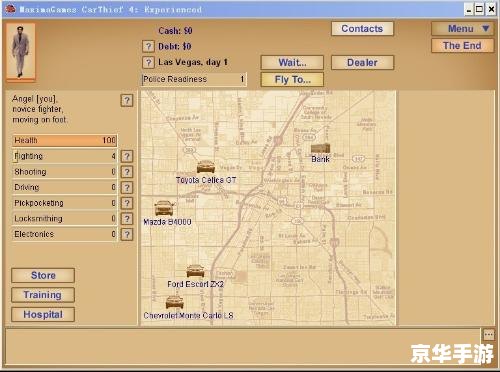500x372 pixels.
Task: Select the Chevrolet Monte Carlo LS car icon
Action: coord(175,302)
